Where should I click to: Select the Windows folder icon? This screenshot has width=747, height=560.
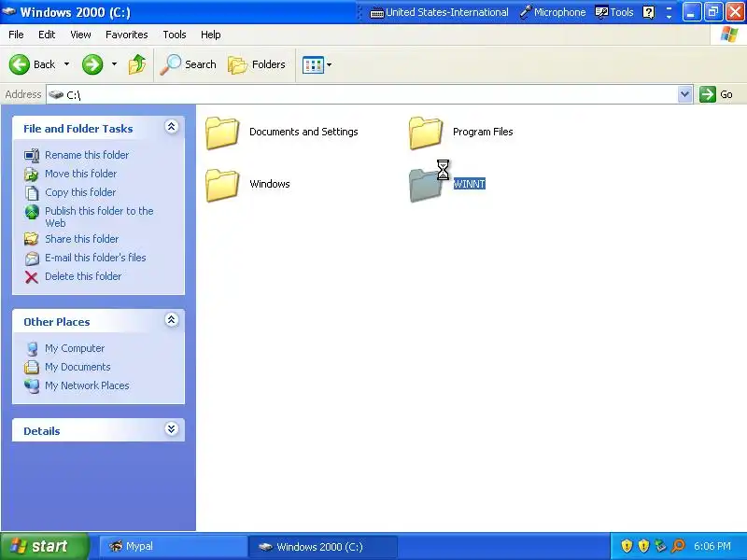coord(222,185)
